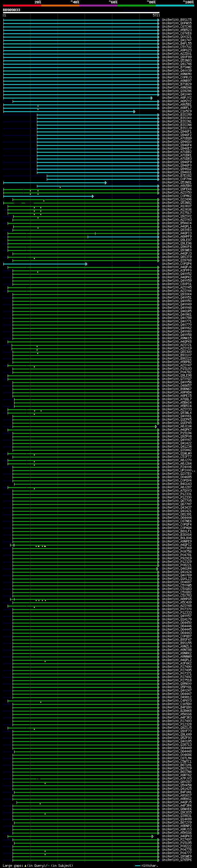This screenshot has width=197, height=868.
Task: Click the cyan alignment bar for UniRef100_C0PMK2
Action: 49,196
